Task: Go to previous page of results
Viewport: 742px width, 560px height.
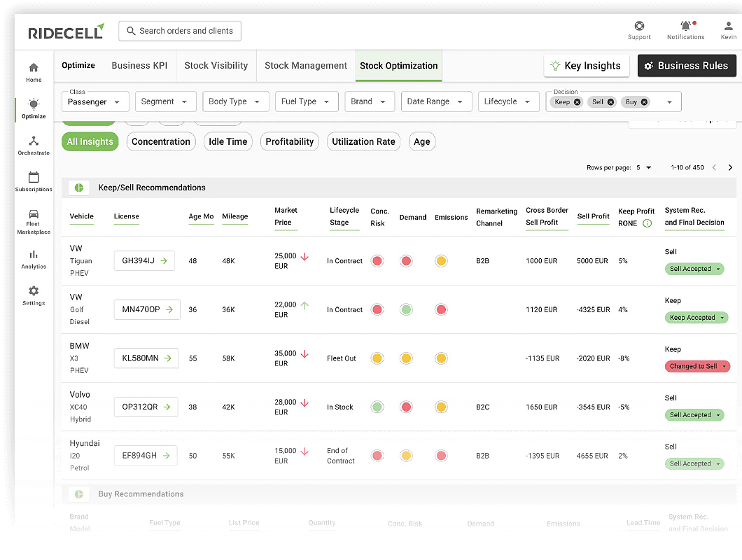Action: coord(715,167)
